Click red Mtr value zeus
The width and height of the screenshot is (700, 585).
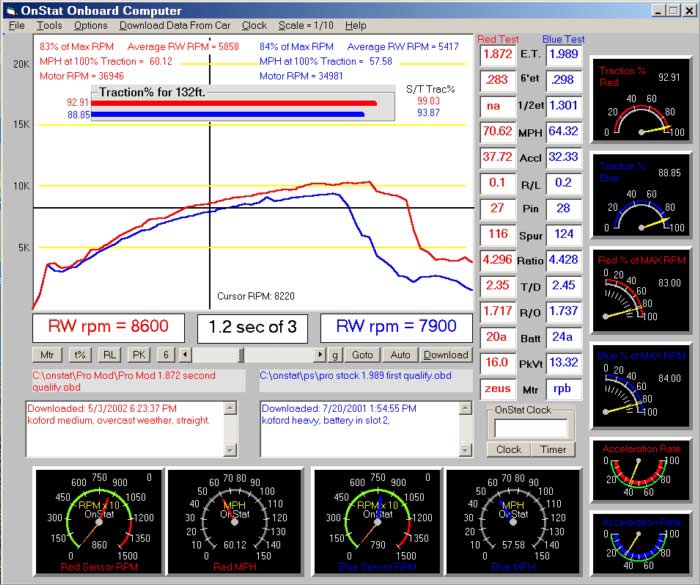tap(497, 389)
